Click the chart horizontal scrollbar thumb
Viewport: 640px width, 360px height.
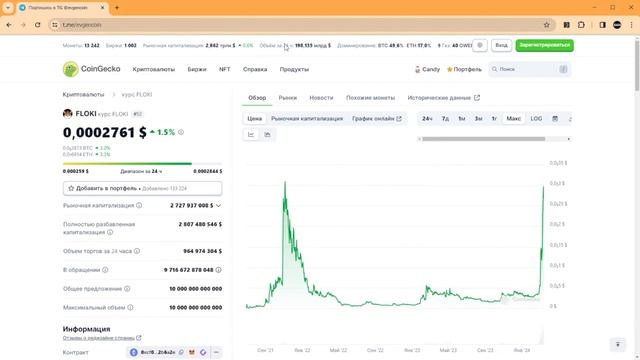click(483, 139)
